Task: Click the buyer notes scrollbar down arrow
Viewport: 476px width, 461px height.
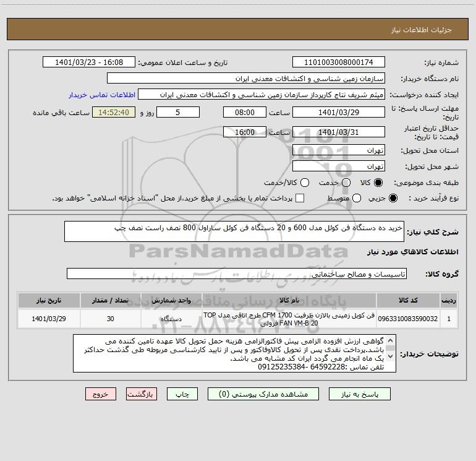Action: pyautogui.click(x=391, y=356)
